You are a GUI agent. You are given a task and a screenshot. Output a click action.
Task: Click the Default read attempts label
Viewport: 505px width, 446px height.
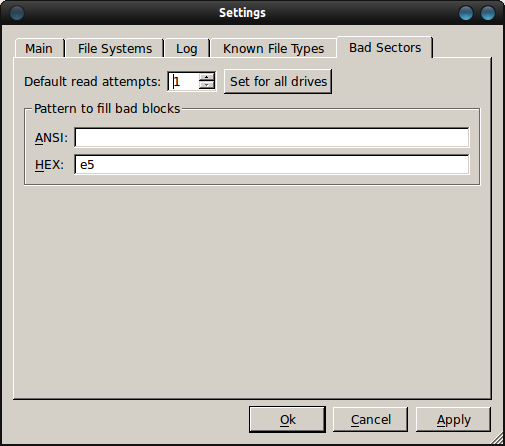tap(92, 81)
